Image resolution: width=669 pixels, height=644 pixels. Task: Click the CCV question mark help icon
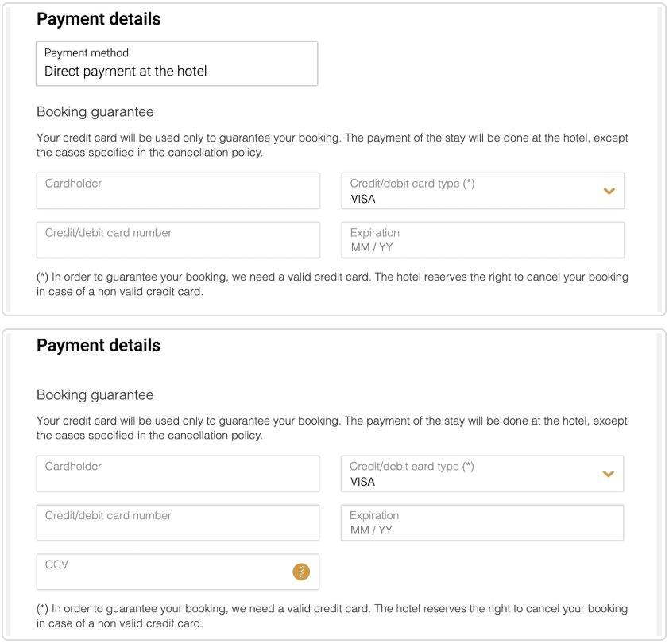pyautogui.click(x=301, y=572)
